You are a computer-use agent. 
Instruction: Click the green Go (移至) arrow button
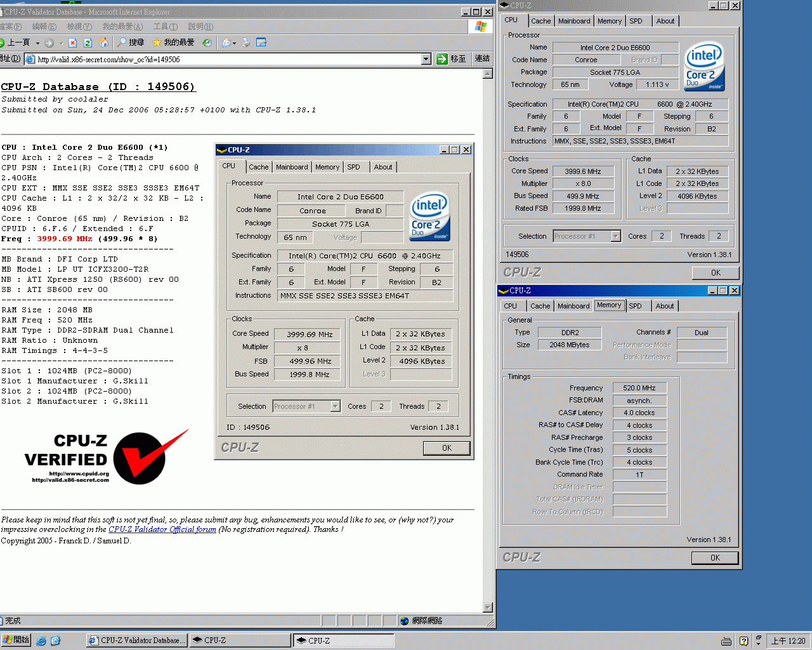(452, 59)
